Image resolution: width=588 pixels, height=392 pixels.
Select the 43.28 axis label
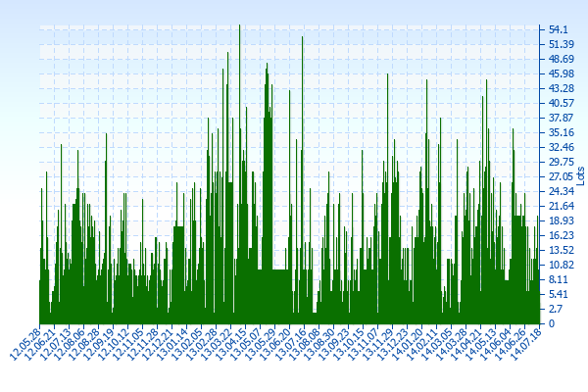click(562, 88)
